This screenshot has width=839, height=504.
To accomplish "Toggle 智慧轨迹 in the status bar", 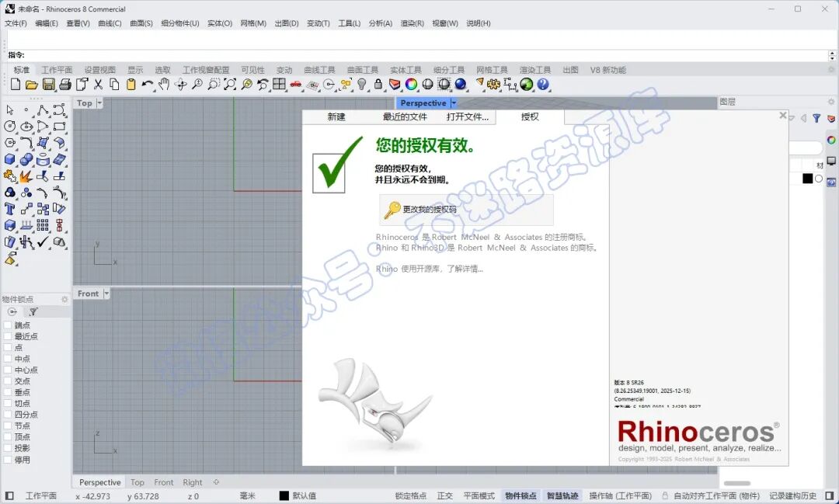I will pyautogui.click(x=562, y=496).
